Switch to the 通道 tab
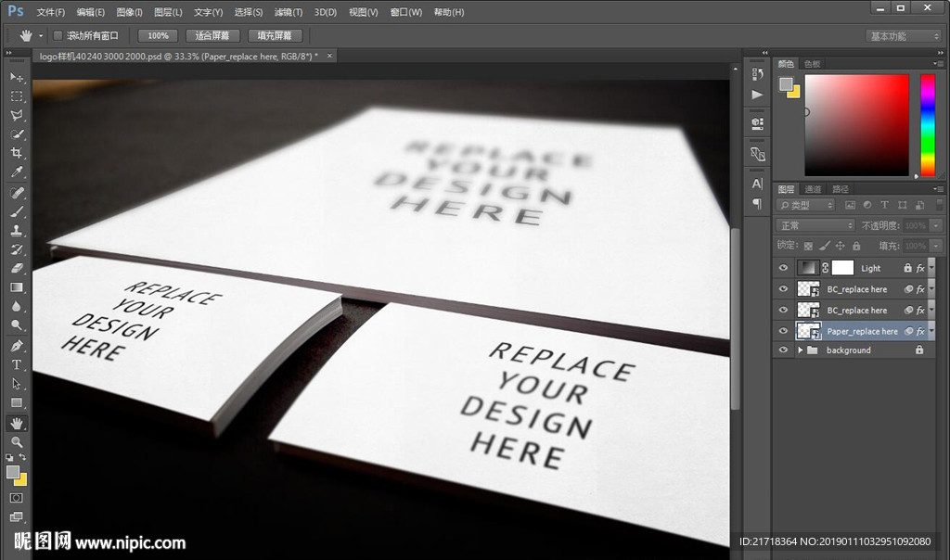Image resolution: width=950 pixels, height=560 pixels. (x=813, y=189)
